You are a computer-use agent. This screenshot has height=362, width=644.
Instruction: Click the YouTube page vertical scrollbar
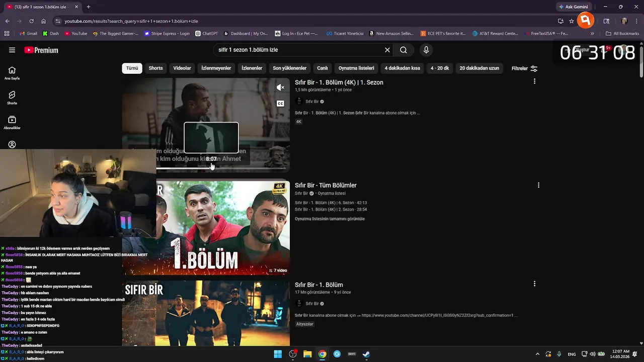641,63
